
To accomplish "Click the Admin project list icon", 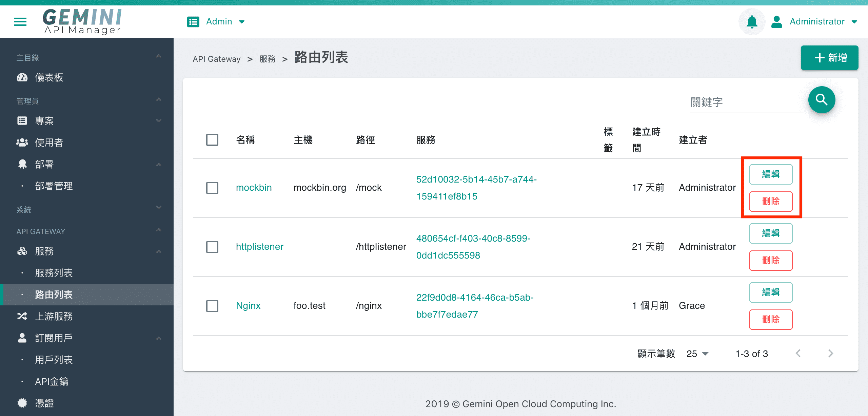I will click(193, 22).
